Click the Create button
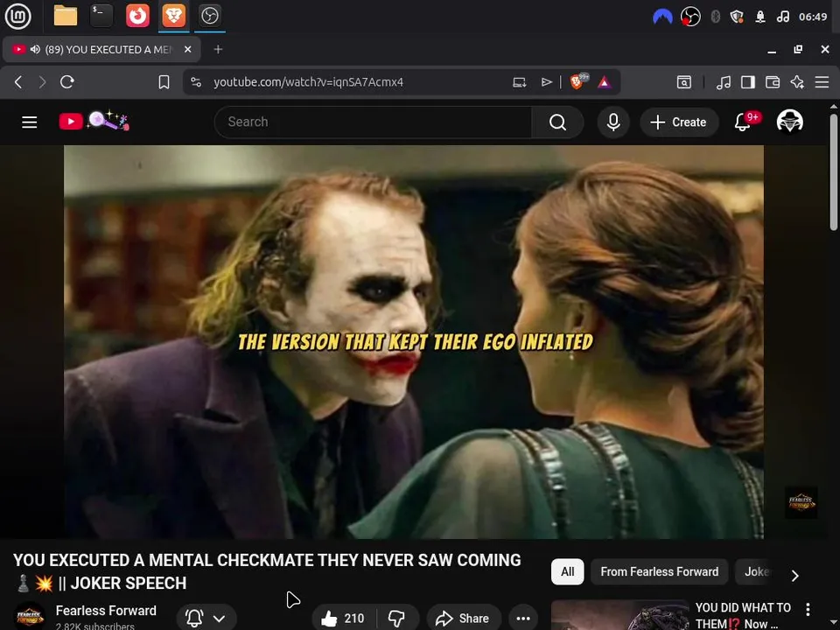Viewport: 840px width, 630px height. [678, 122]
